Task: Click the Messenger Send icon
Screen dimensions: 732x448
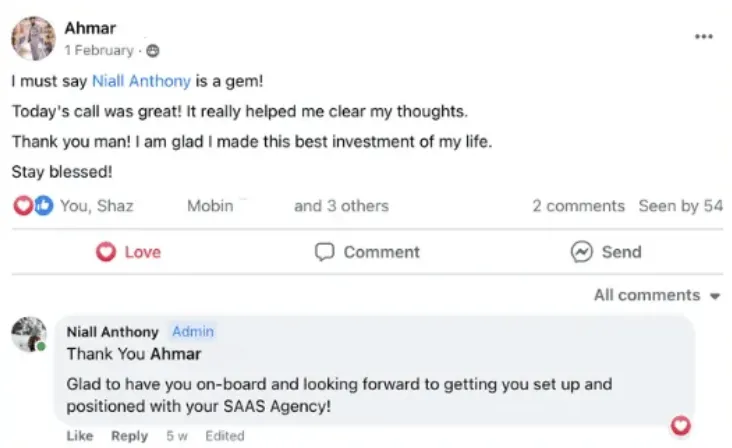Action: [x=582, y=252]
